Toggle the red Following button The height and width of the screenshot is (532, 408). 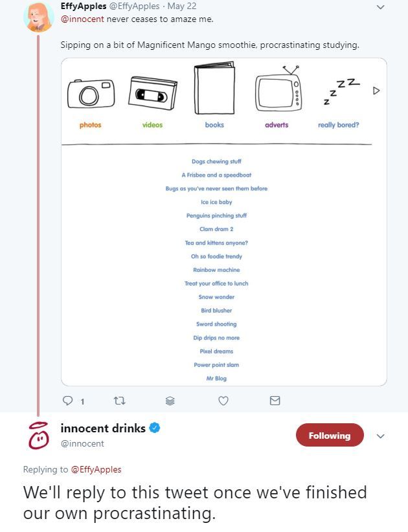point(330,436)
